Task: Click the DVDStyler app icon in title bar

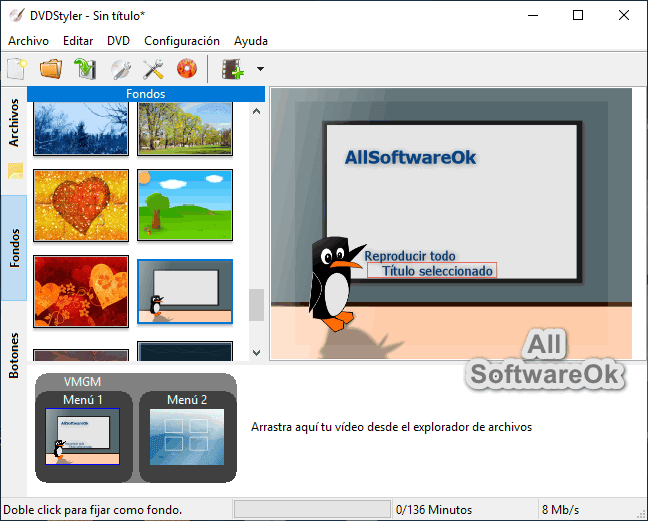Action: [17, 15]
